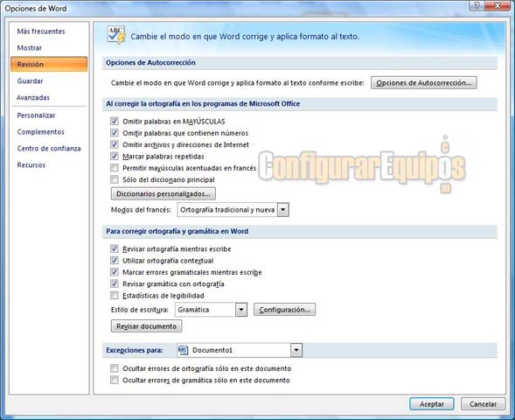The height and width of the screenshot is (420, 515).
Task: Toggle Estadísticas de legibilidad checkbox
Action: tap(115, 296)
